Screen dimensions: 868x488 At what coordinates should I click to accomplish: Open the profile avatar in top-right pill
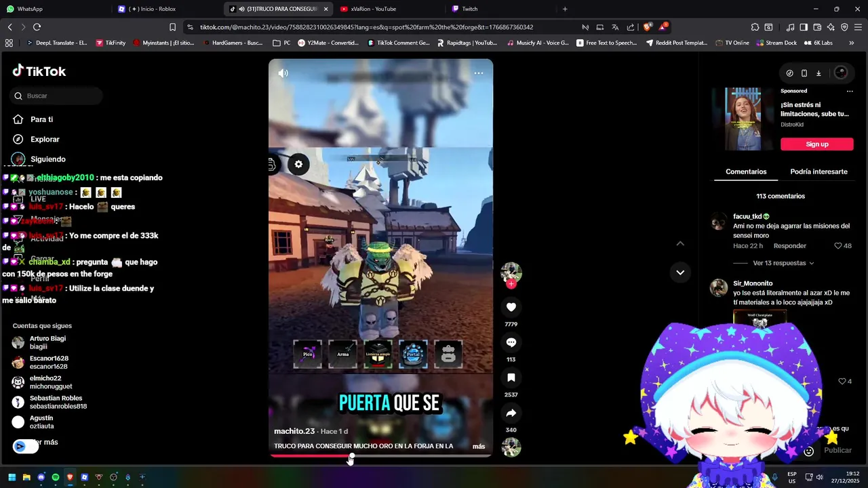point(841,73)
